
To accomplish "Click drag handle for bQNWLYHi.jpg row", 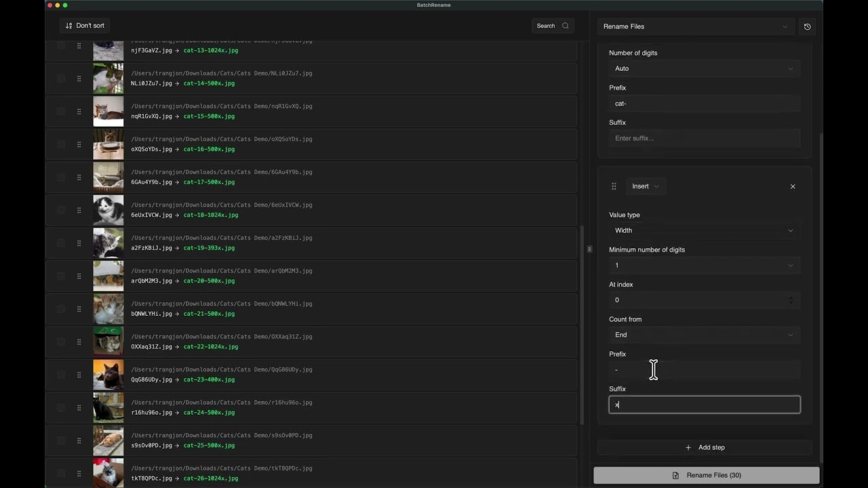I will (x=79, y=309).
